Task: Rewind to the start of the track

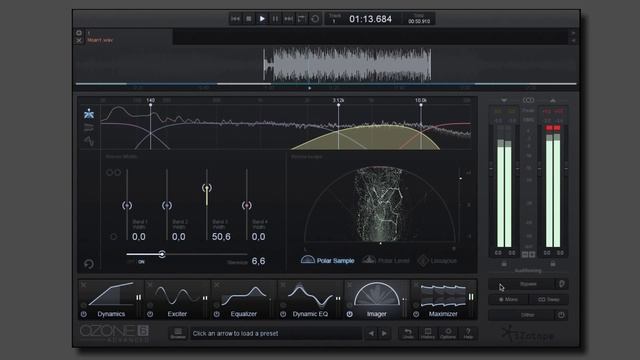Action: [236, 19]
